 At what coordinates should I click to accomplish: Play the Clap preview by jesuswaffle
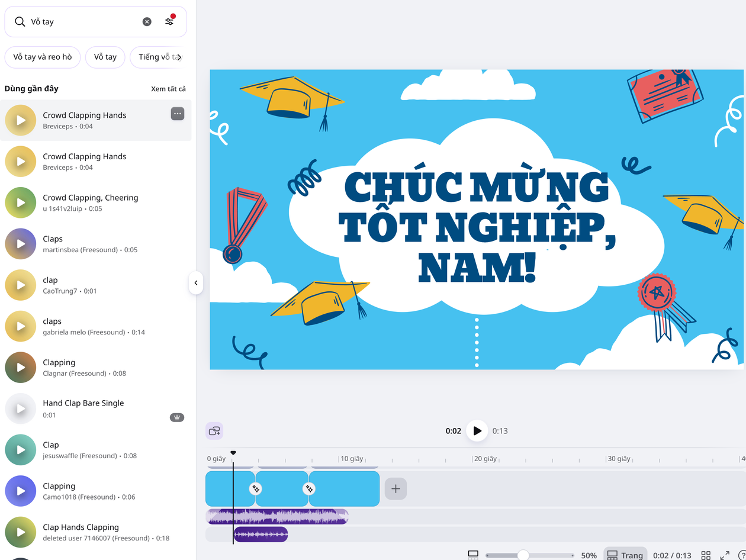tap(21, 449)
